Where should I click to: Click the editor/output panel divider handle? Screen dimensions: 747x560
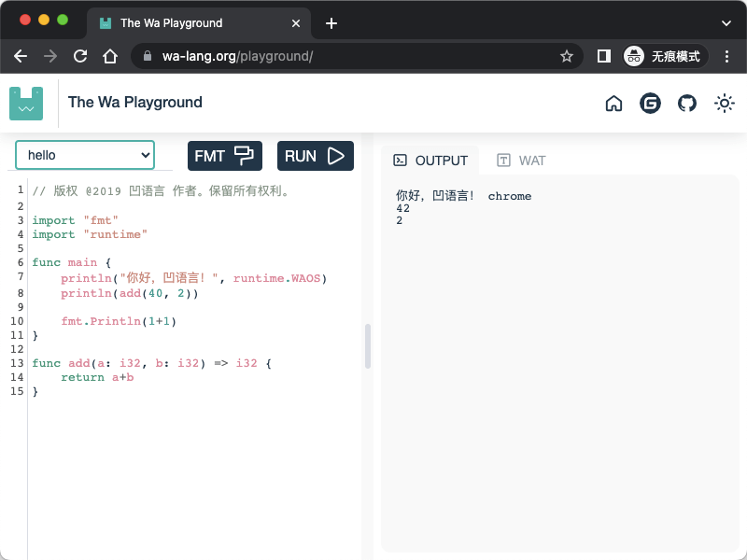(367, 346)
